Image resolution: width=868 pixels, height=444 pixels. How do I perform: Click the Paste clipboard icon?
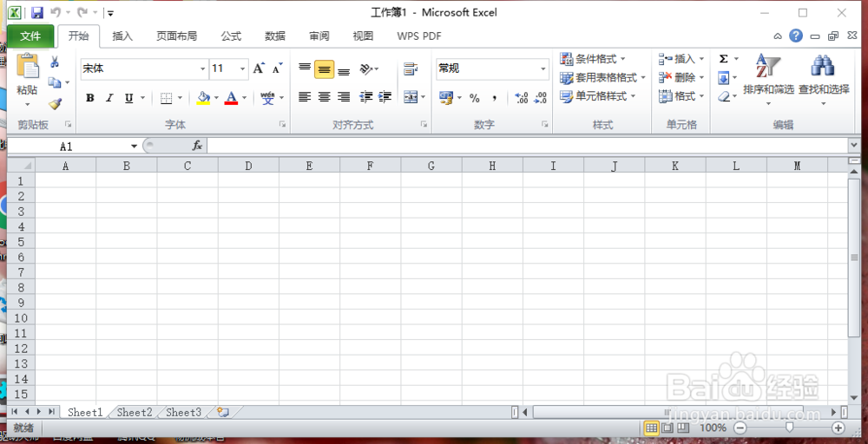28,66
